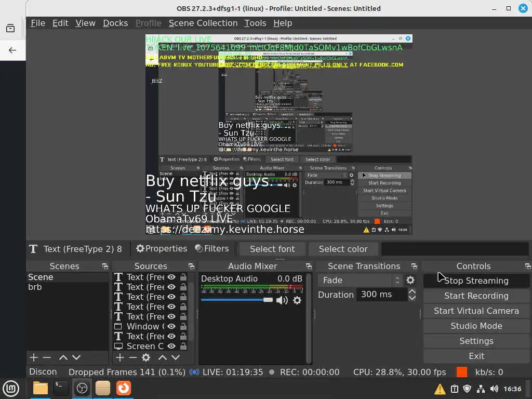The image size is (532, 399).
Task: Toggle lock on the Window Capture source
Action: click(x=183, y=326)
